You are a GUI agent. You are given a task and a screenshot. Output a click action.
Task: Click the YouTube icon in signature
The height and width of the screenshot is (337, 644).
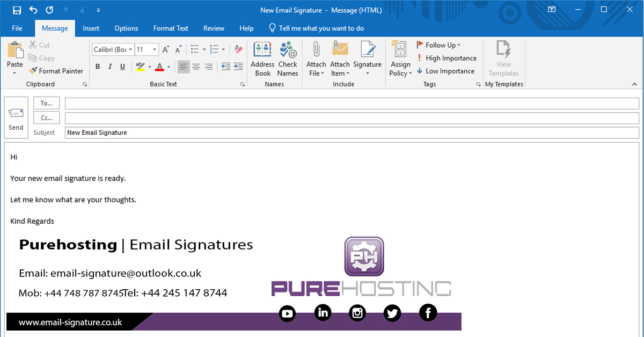pos(288,313)
